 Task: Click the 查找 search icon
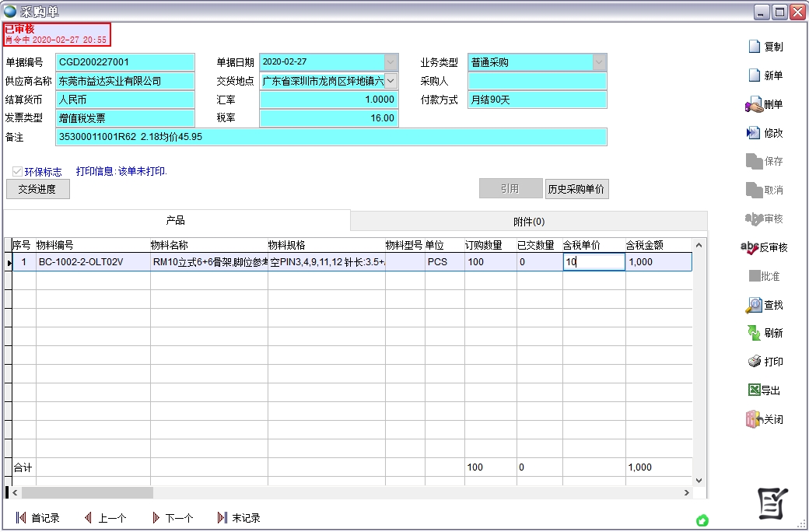[766, 305]
